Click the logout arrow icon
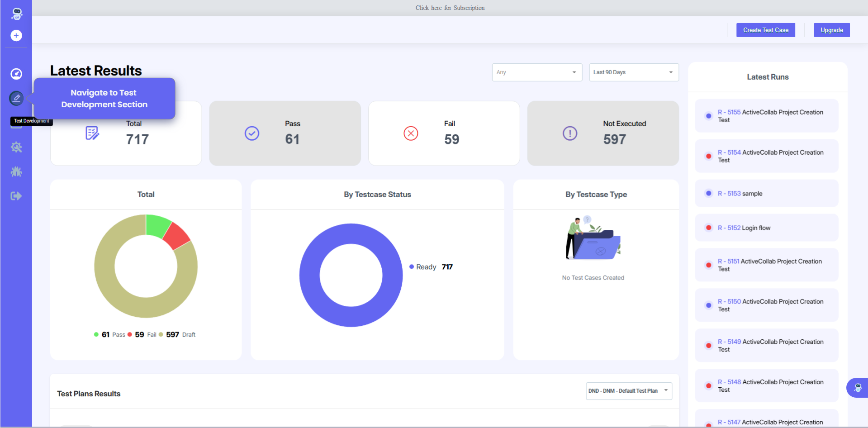 16,196
